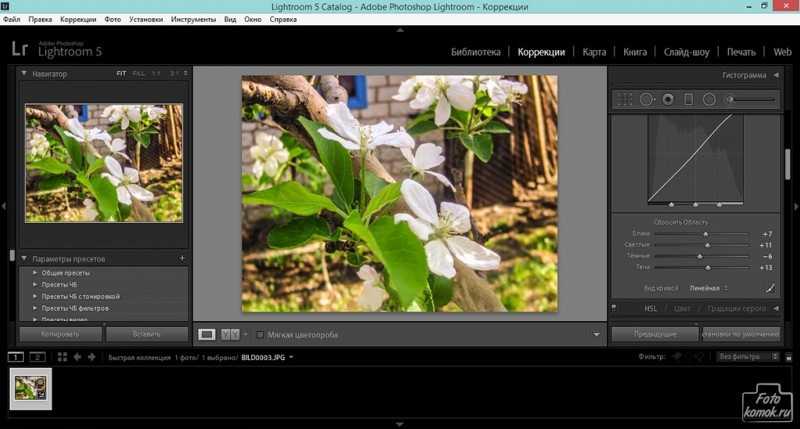The height and width of the screenshot is (429, 800).
Task: Toggle HSL panel on/off switch
Action: click(614, 308)
